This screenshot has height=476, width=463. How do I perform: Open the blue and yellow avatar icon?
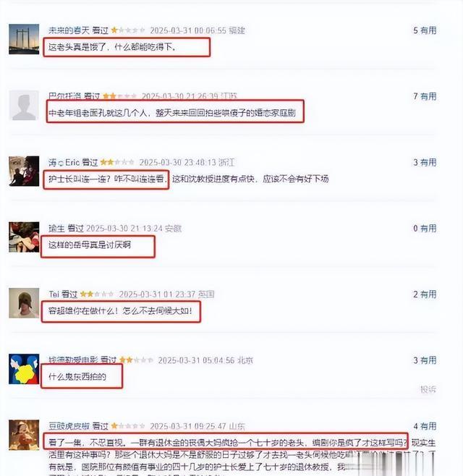pos(24,369)
